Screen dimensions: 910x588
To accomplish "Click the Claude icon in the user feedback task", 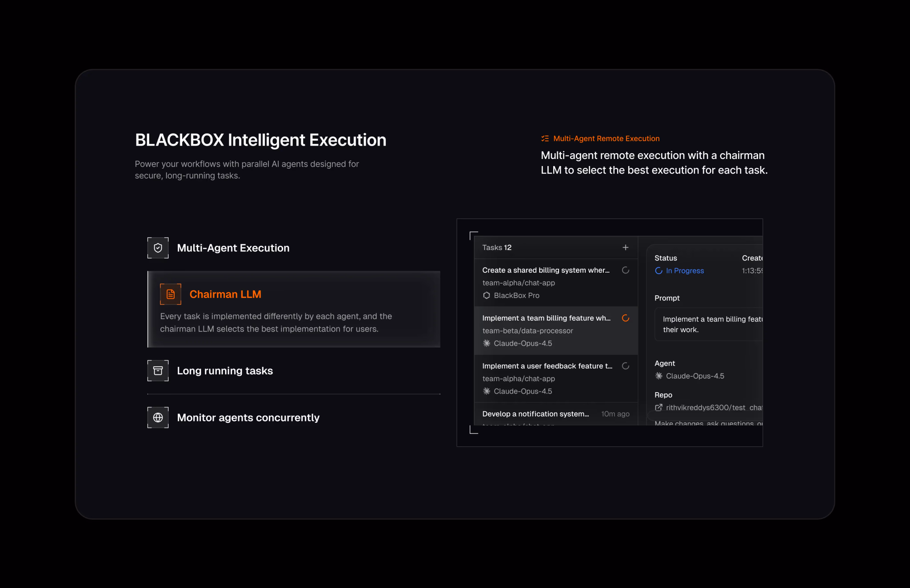I will pyautogui.click(x=487, y=391).
